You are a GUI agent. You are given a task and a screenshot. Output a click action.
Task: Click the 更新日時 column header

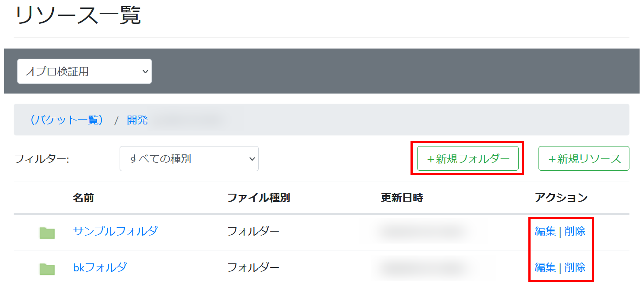(x=402, y=198)
